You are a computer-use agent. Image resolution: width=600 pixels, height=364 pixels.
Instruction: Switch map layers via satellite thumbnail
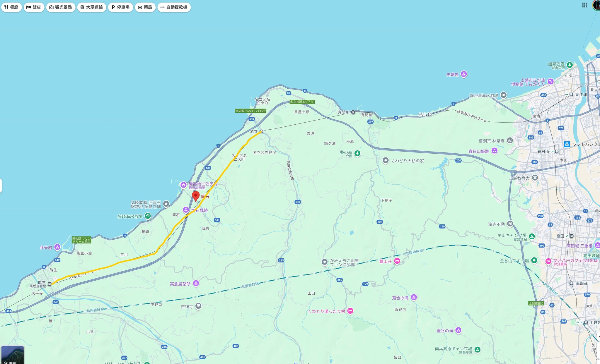click(x=13, y=355)
